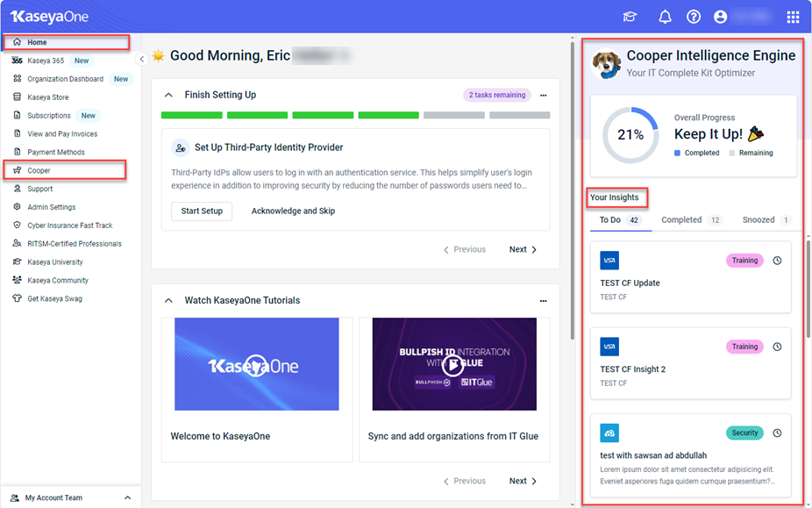
Task: Snooze the TEST CF Update insight clock icon
Action: 777,261
